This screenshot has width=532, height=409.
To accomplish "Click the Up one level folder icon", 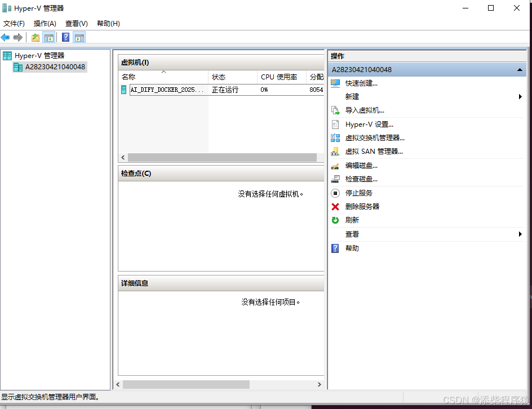I will pyautogui.click(x=36, y=38).
